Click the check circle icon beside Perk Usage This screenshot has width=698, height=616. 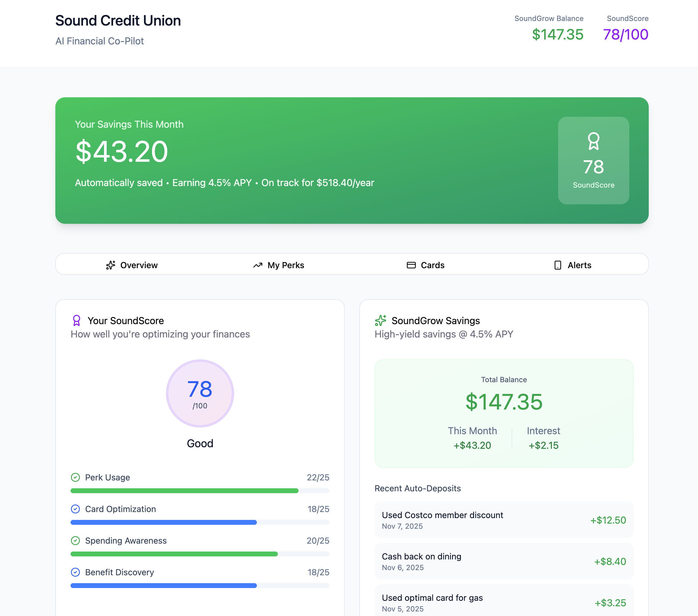(75, 477)
